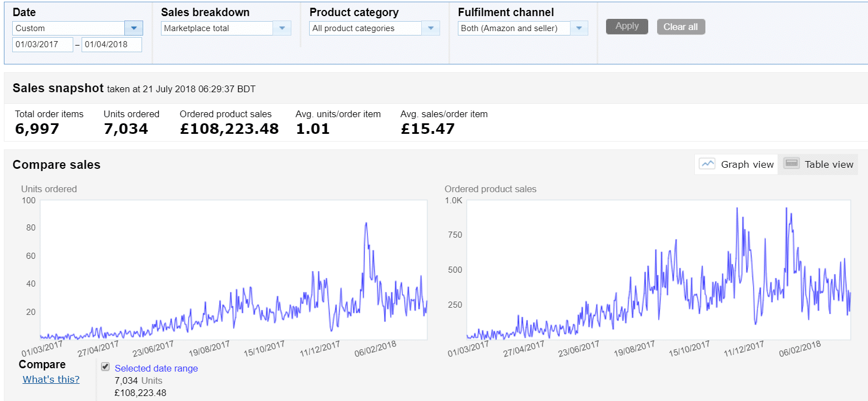Screen dimensions: 868x401
Task: Click the Selected date range label
Action: tap(157, 368)
